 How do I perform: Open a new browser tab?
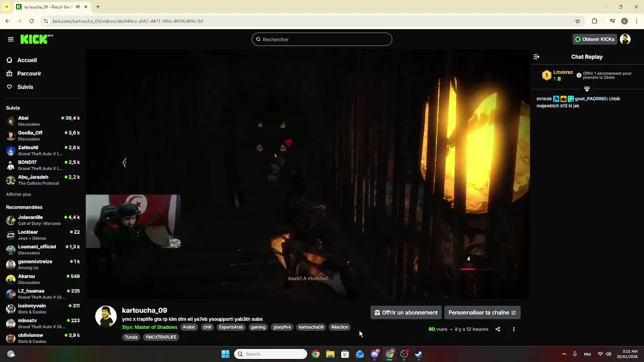pos(98,7)
